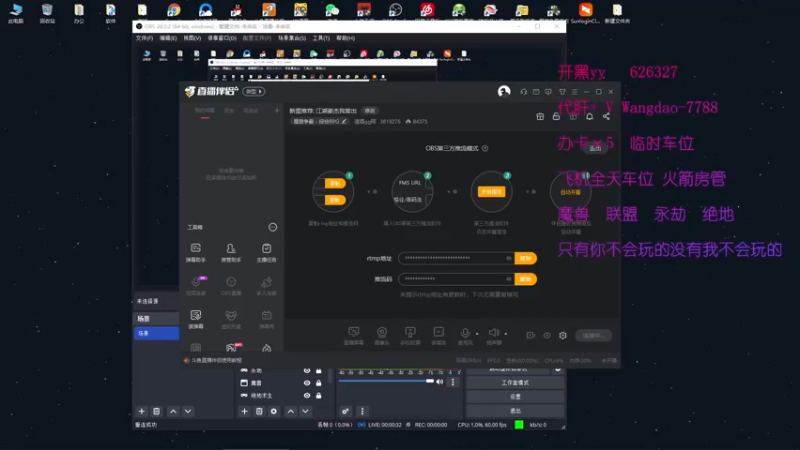Open source properties gear in OBS

[274, 411]
